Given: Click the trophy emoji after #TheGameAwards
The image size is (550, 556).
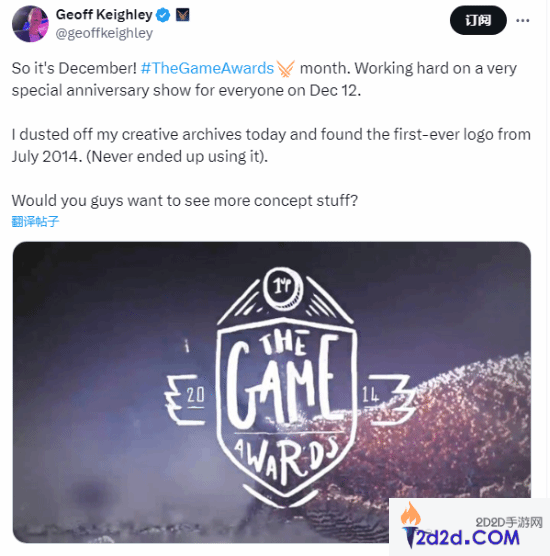Looking at the screenshot, I should [286, 68].
